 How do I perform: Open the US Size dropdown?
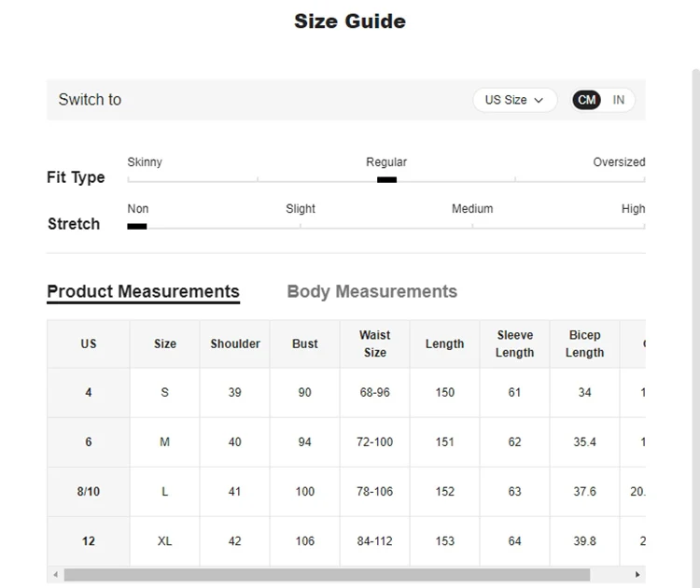[514, 100]
